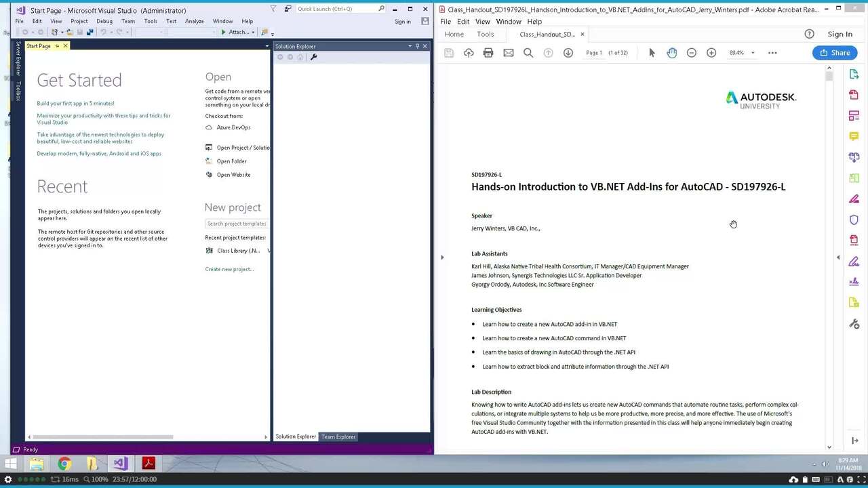Activate the Hand pan tool in Acrobat
Viewport: 868px width, 488px height.
coord(671,53)
